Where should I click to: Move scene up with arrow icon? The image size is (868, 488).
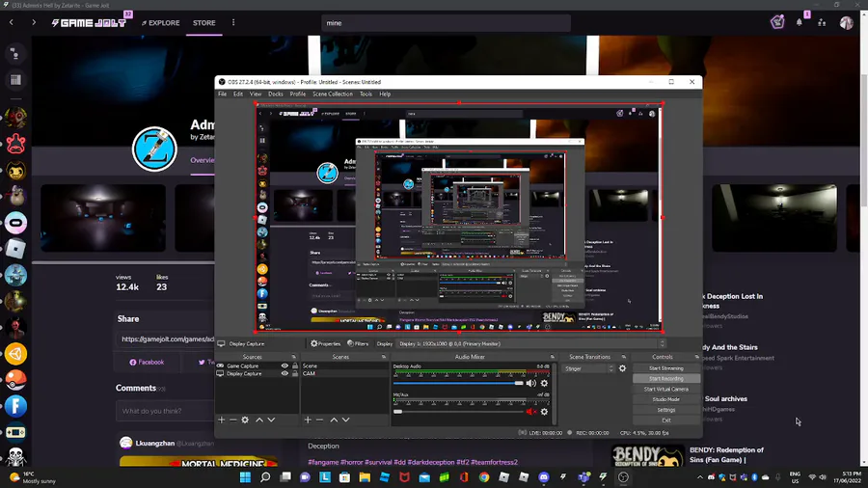coord(334,420)
